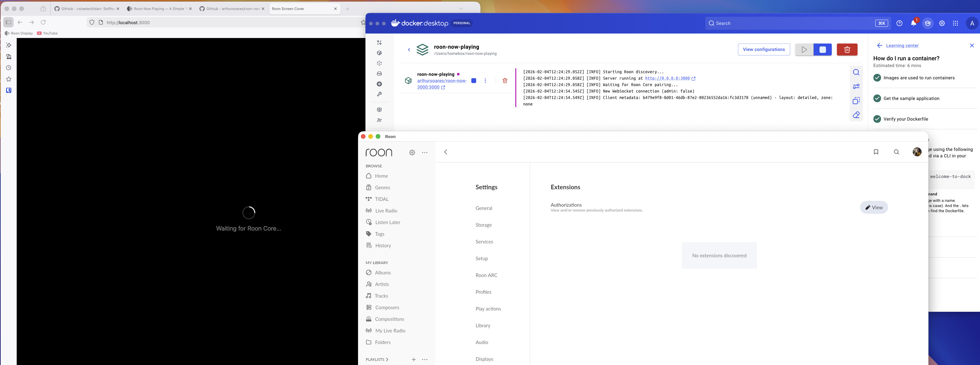
Task: Click the Docker log search icon
Action: [856, 72]
